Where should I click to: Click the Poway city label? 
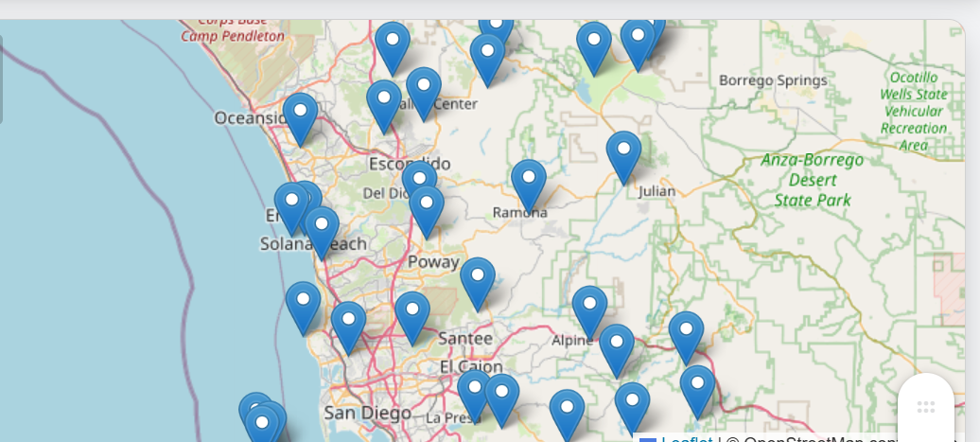click(433, 262)
